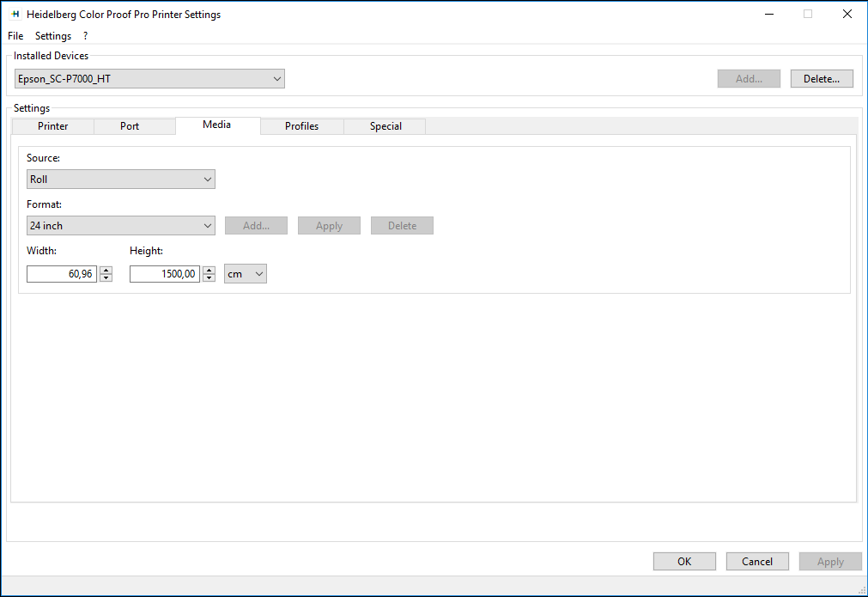Click the Delete... device button
Image resolution: width=868 pixels, height=597 pixels.
pos(822,79)
